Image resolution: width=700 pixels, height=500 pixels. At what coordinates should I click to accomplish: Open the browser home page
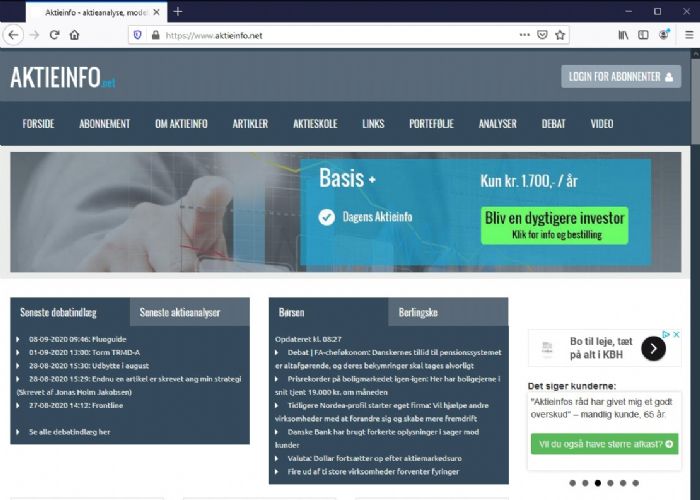point(75,35)
